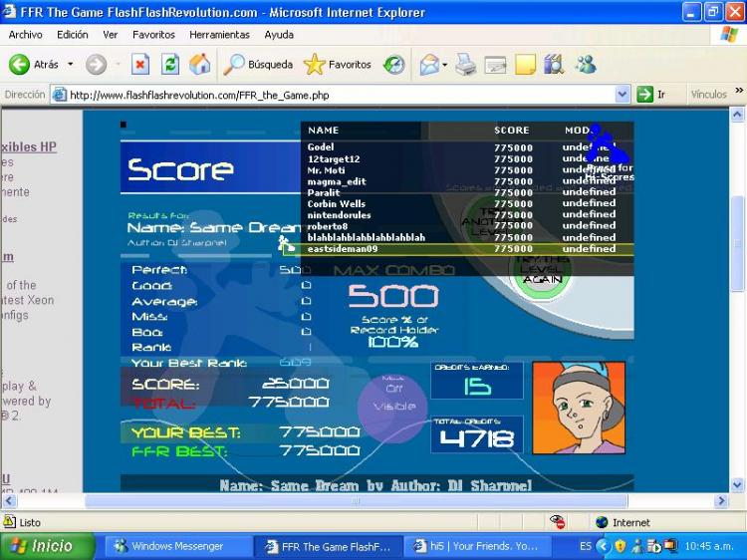Click the green Ir go button
Screen dimensions: 747x560
pyautogui.click(x=650, y=95)
